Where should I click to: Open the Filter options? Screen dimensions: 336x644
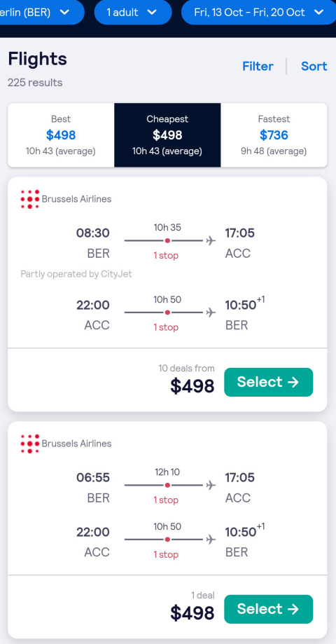[x=258, y=66]
